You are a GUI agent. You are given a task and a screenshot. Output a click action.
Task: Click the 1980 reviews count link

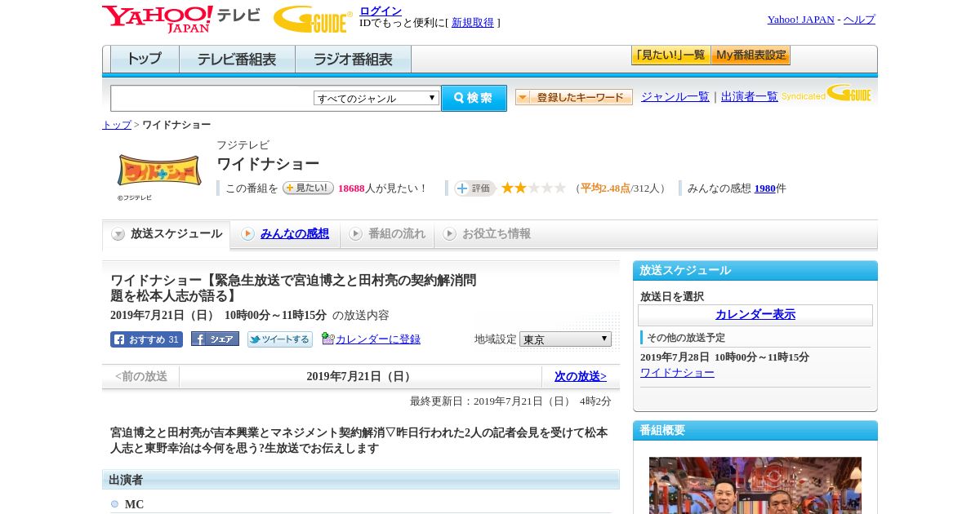(765, 188)
